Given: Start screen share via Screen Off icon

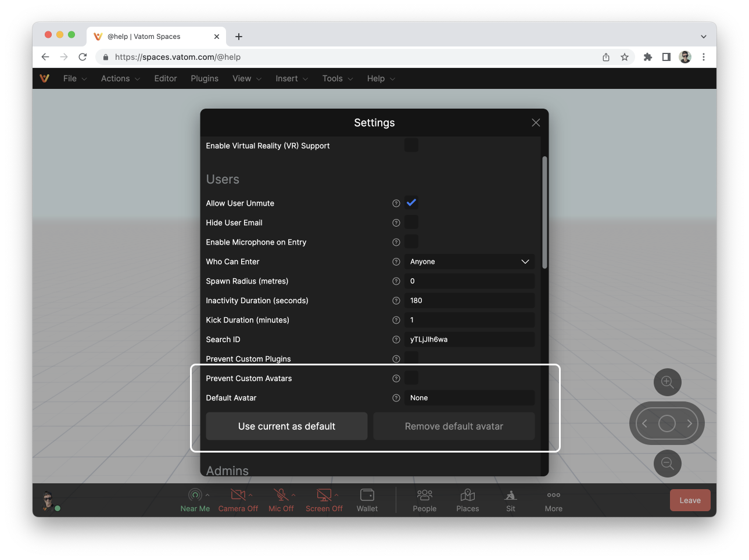Looking at the screenshot, I should tap(324, 495).
